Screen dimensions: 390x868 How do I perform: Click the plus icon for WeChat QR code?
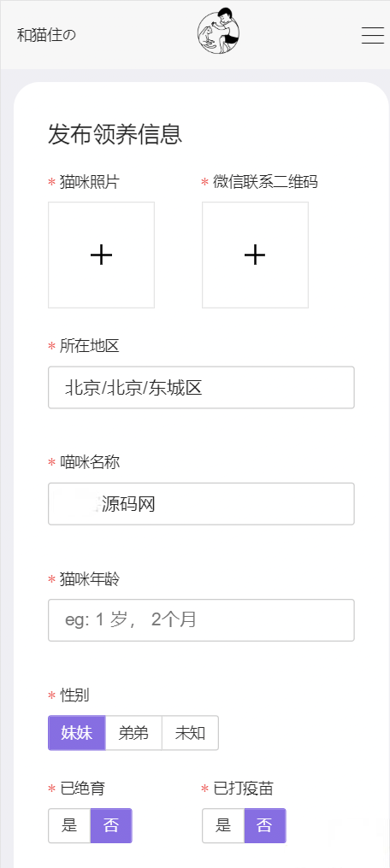click(x=255, y=255)
